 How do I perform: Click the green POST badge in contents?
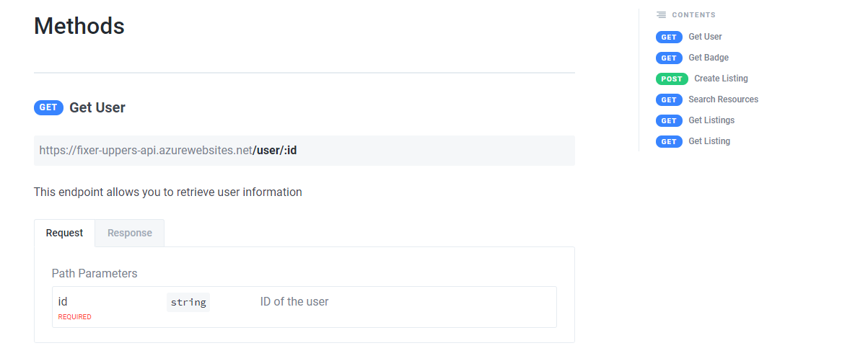pos(672,79)
